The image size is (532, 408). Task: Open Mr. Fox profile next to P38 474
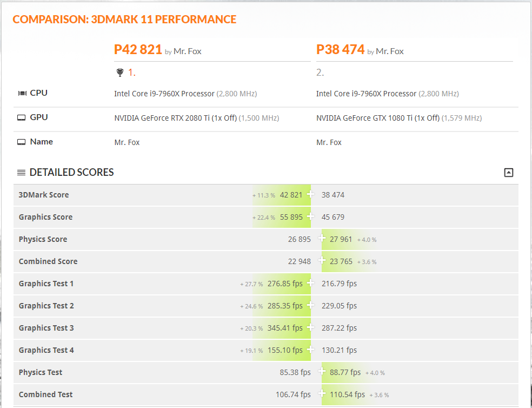[x=389, y=51]
